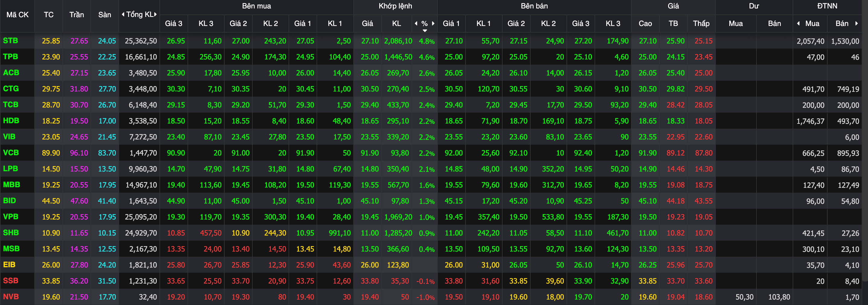This screenshot has height=305, width=868.
Task: Click STB total volume 25,362,50
Action: point(141,41)
